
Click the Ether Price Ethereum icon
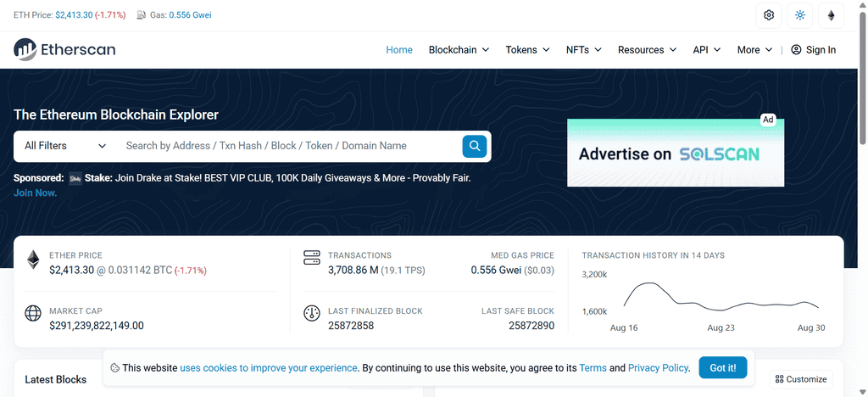pyautogui.click(x=34, y=260)
